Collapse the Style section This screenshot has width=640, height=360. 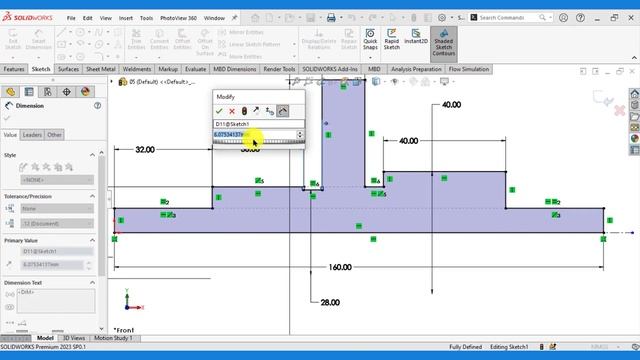click(92, 155)
